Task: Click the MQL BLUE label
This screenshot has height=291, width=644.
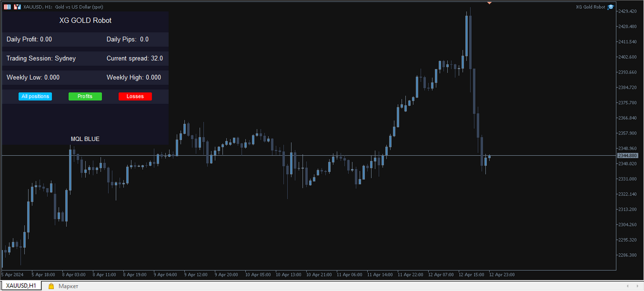Action: tap(85, 139)
